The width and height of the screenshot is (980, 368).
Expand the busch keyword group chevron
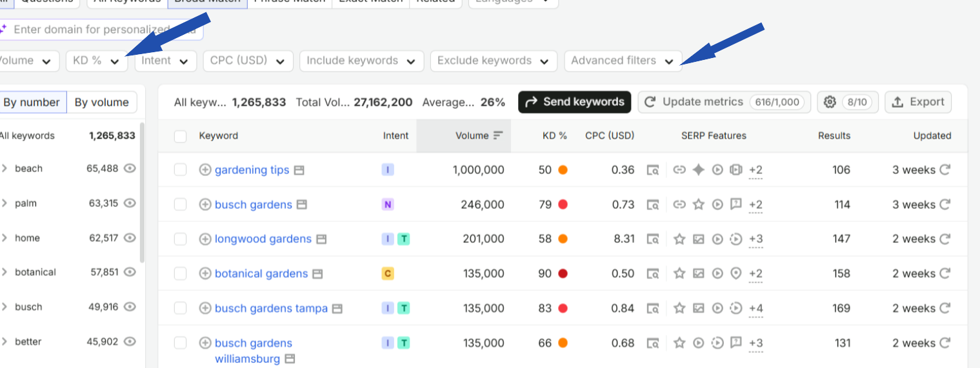[5, 307]
